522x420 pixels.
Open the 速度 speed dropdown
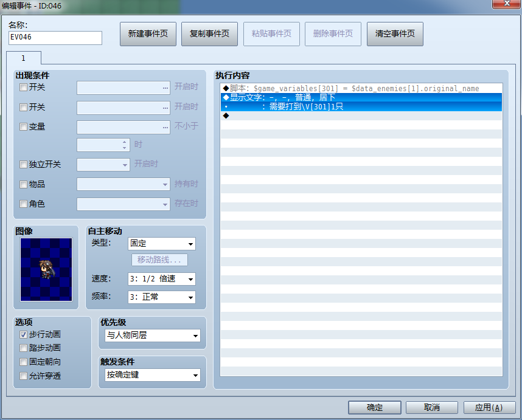161,279
